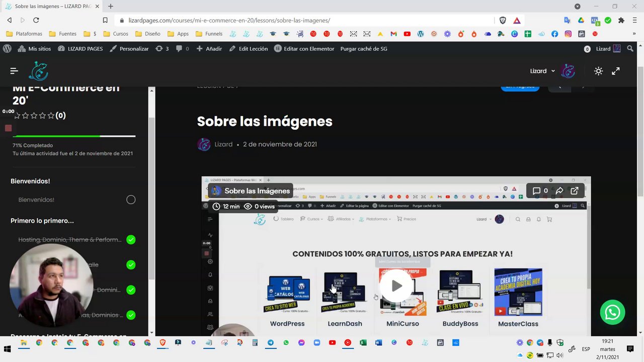This screenshot has height=362, width=644.
Task: Open Excel in the taskbar
Action: coord(363,343)
